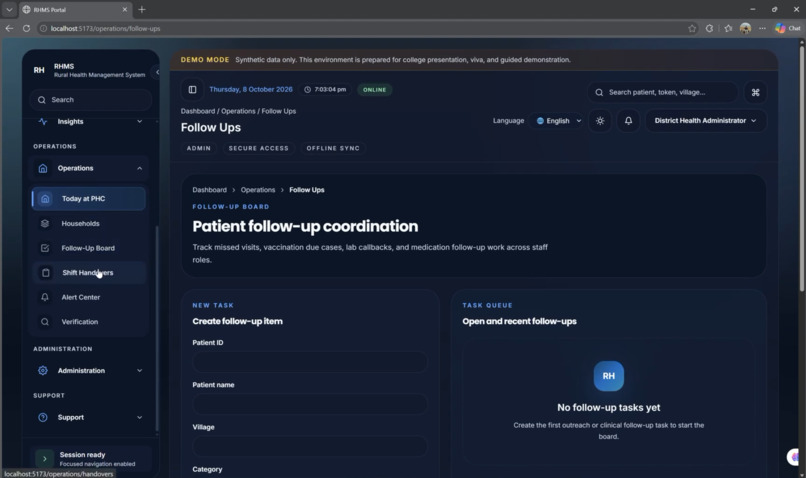Open the Verification page
The height and width of the screenshot is (478, 806).
point(89,322)
